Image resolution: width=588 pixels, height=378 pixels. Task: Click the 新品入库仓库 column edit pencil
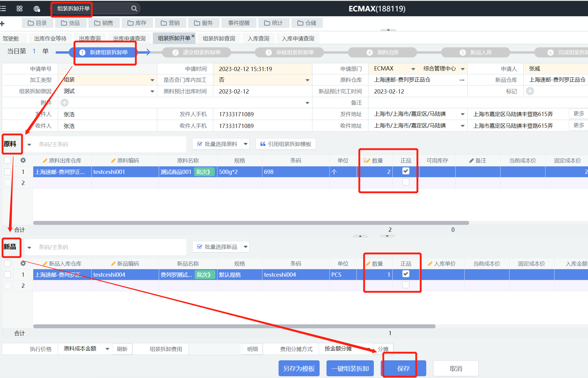(x=45, y=264)
